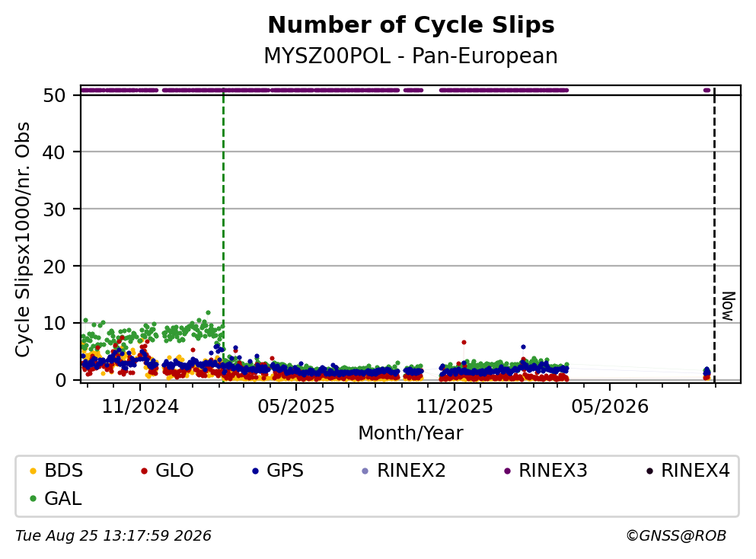
Task: Click the GLO red legend marker
Action: tap(144, 471)
